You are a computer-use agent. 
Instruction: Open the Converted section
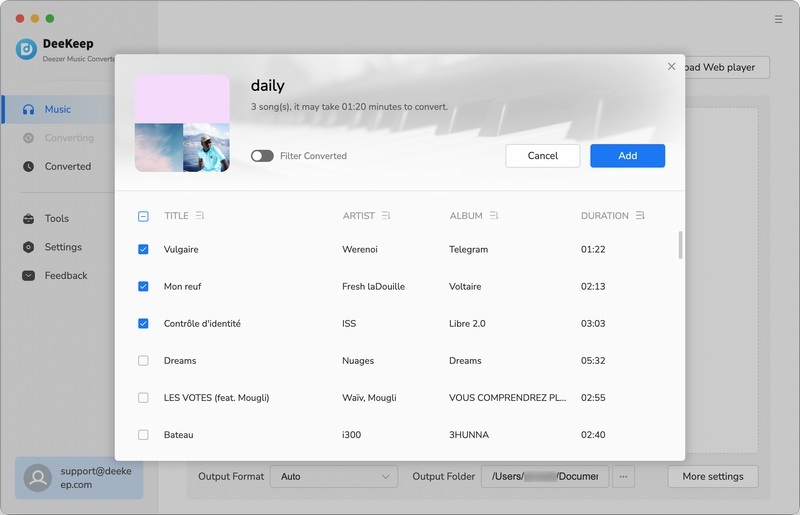(67, 166)
